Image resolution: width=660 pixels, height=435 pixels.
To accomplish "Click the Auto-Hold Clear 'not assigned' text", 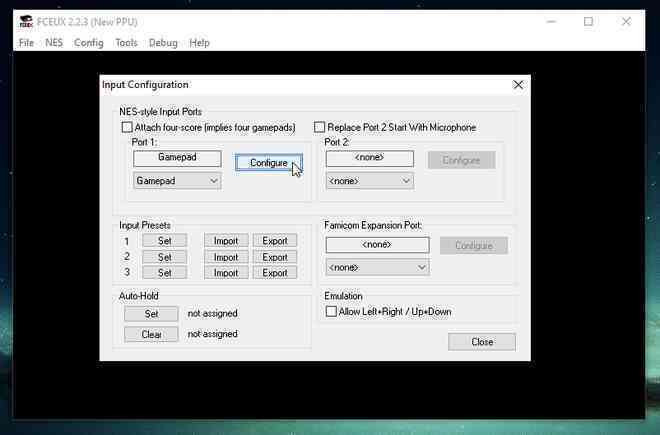I will tap(213, 334).
